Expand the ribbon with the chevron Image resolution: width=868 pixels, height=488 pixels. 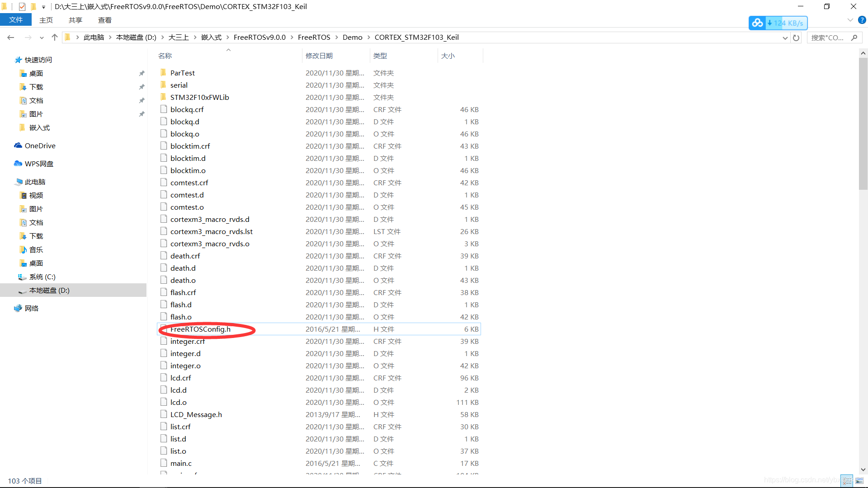pyautogui.click(x=850, y=20)
